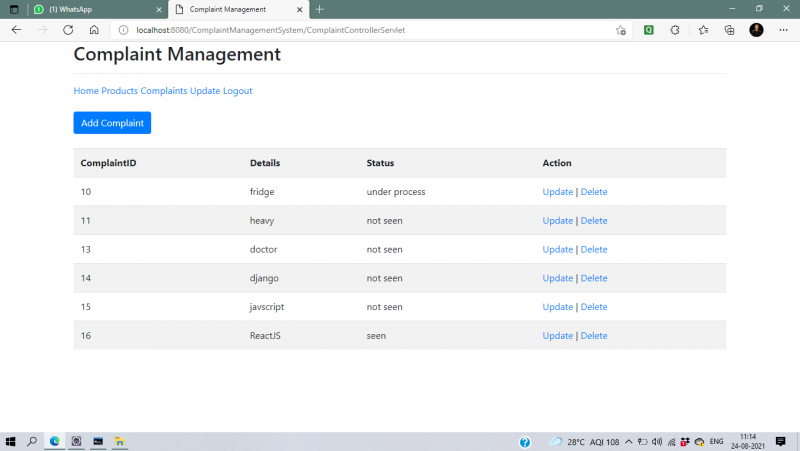Close the WhatsApp tab
The image size is (800, 451).
pos(159,9)
